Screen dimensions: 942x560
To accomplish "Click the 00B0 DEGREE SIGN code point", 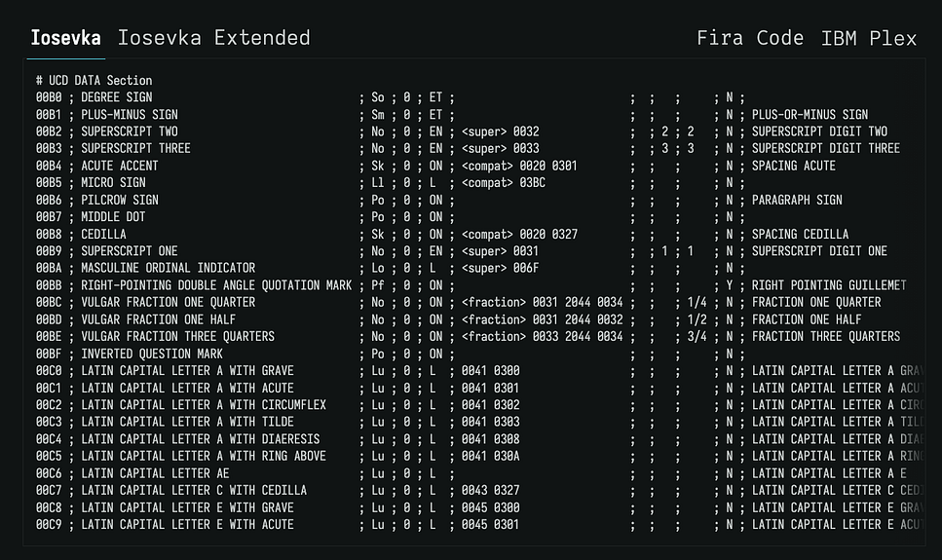I will [x=49, y=97].
